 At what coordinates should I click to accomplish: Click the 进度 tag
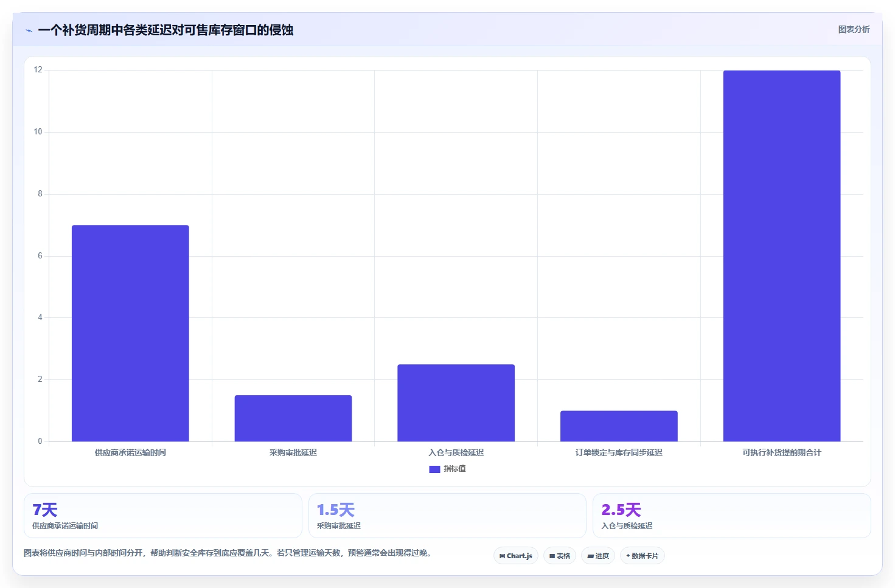click(x=598, y=556)
